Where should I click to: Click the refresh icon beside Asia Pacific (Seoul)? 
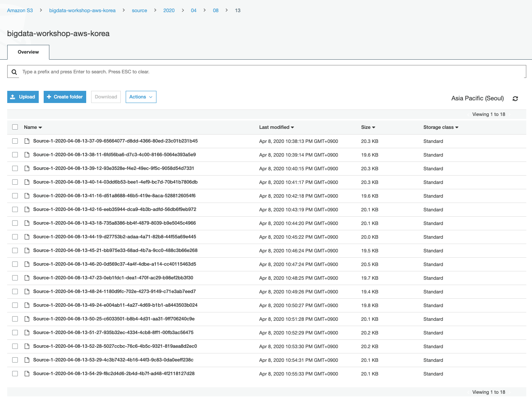(515, 99)
